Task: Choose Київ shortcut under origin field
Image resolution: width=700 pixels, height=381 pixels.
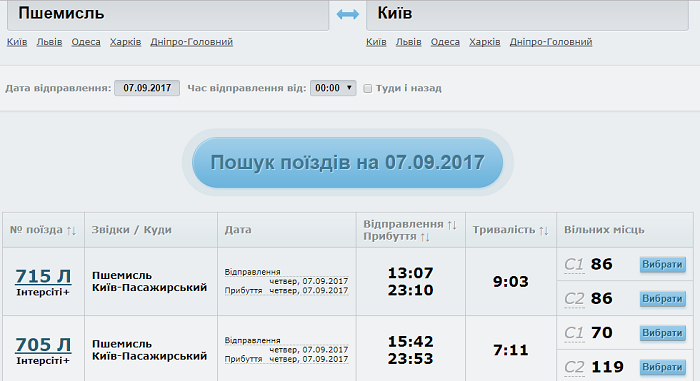Action: point(17,42)
